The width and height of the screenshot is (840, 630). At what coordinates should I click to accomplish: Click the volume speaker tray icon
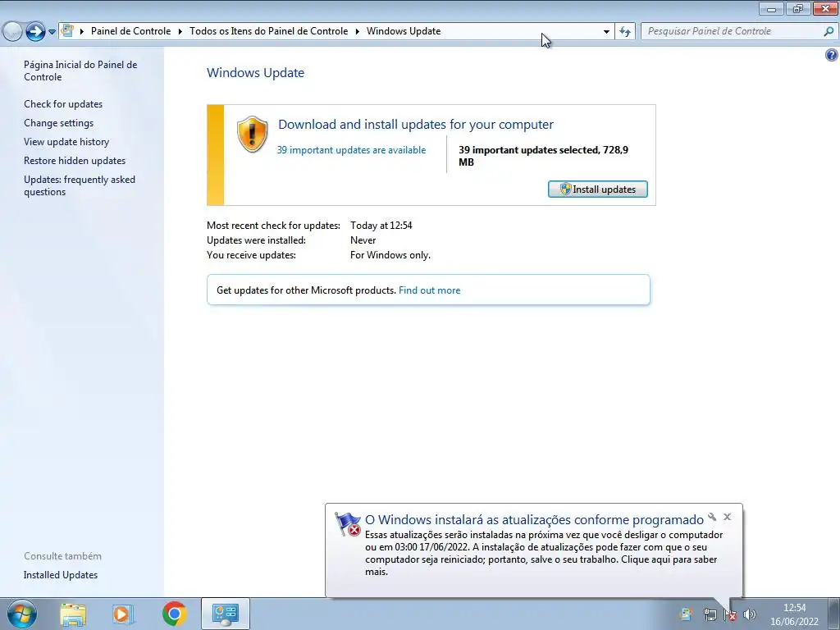(x=750, y=614)
